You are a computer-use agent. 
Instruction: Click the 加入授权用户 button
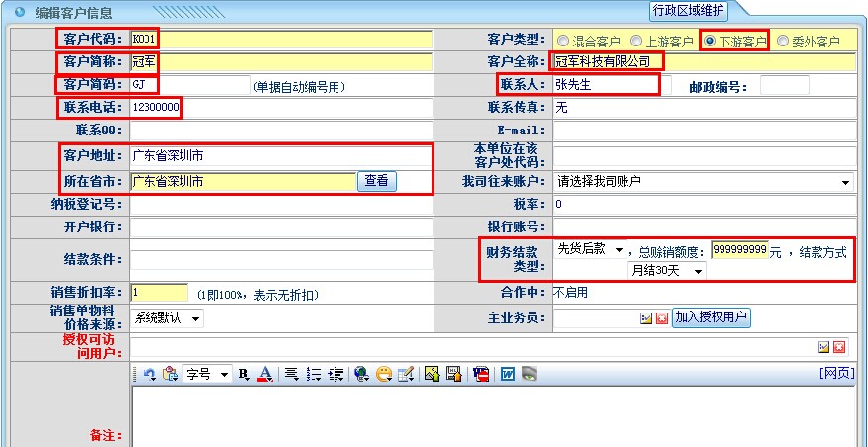[711, 317]
